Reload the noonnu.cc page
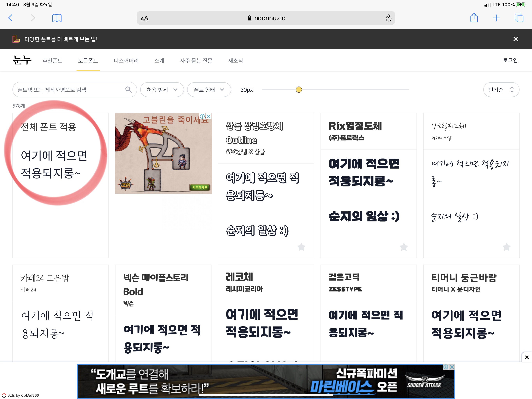Image resolution: width=532 pixels, height=399 pixels. click(x=388, y=18)
